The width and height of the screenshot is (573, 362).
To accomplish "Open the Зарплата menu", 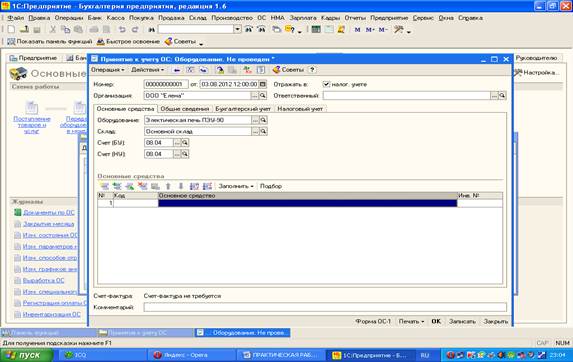I will (x=303, y=18).
